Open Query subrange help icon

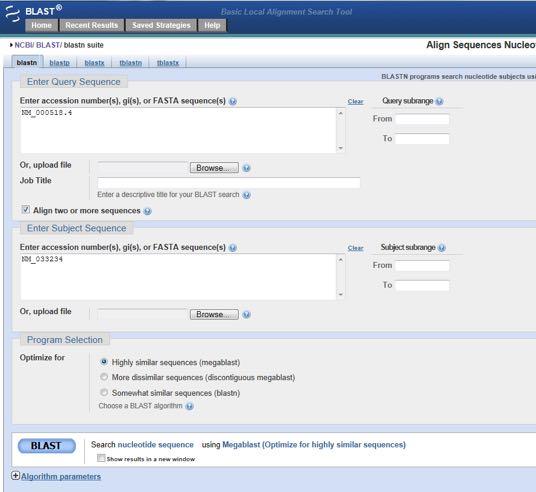point(440,101)
